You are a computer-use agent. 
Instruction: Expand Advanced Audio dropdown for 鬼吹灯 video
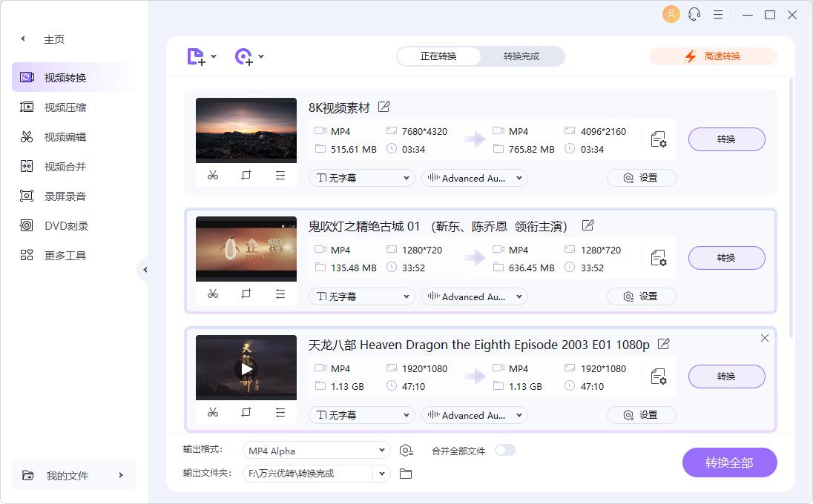474,296
